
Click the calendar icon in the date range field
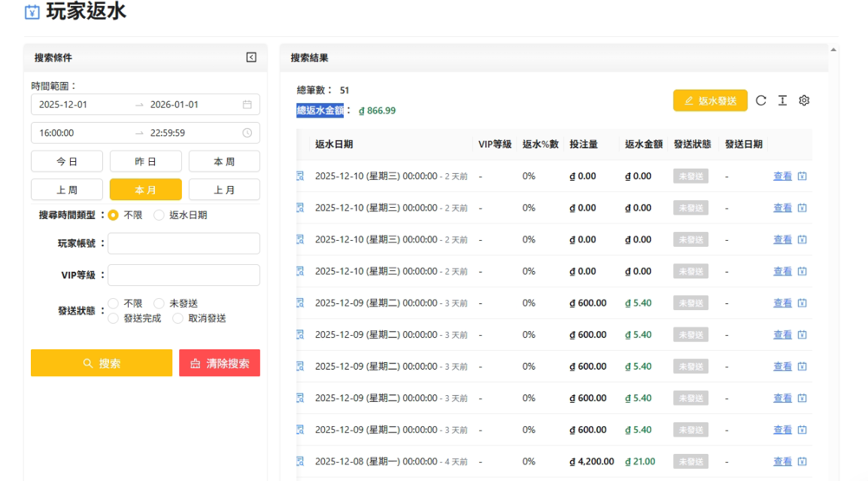[x=247, y=105]
